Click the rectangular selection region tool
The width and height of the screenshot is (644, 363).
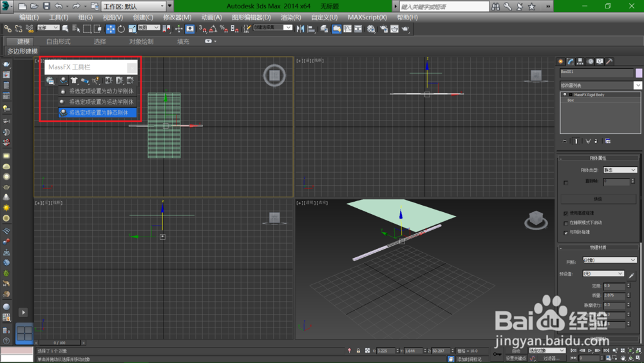pyautogui.click(x=87, y=29)
